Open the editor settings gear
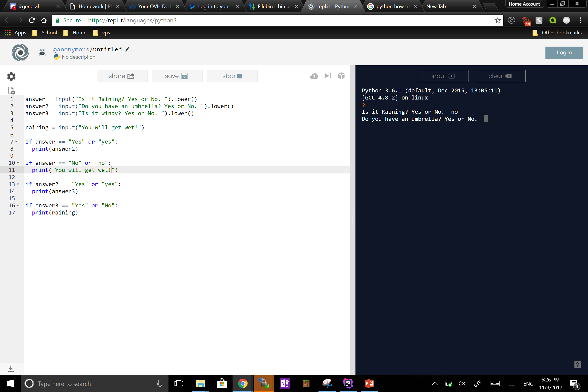 click(x=11, y=76)
